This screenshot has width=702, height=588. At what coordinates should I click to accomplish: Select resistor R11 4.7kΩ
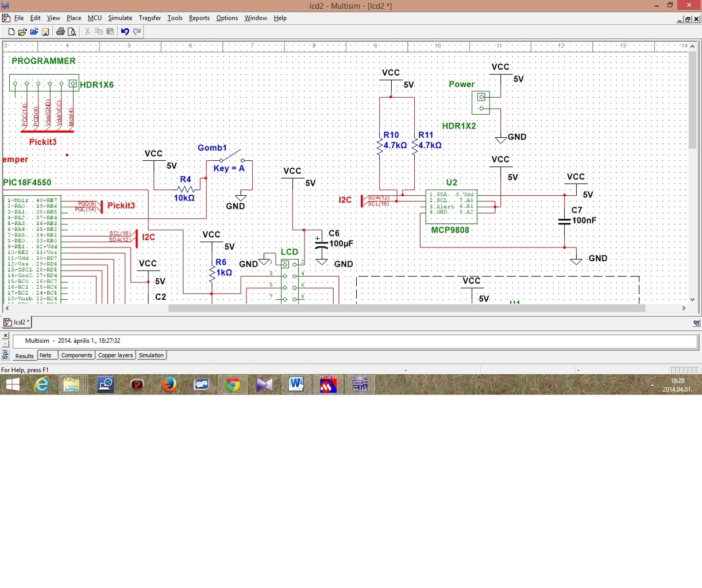point(415,145)
